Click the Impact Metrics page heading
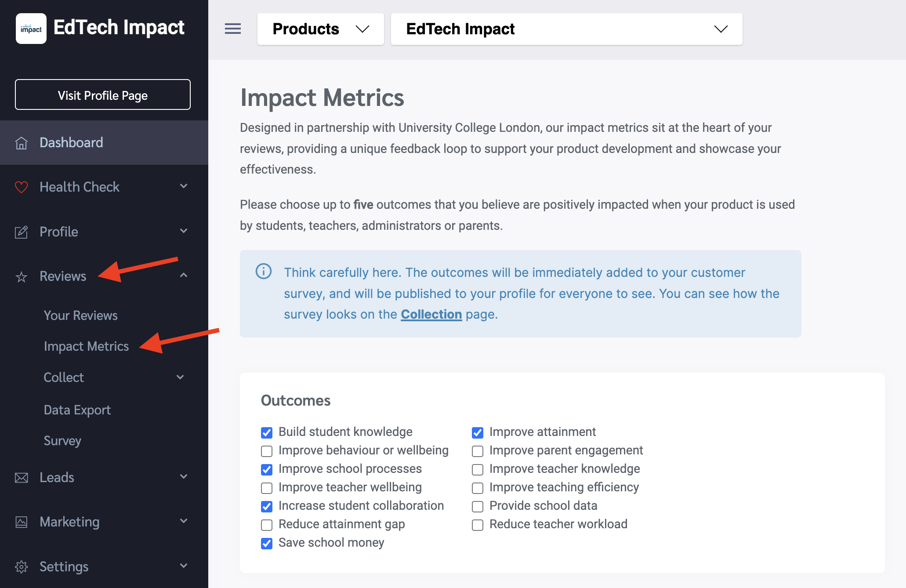 (322, 98)
